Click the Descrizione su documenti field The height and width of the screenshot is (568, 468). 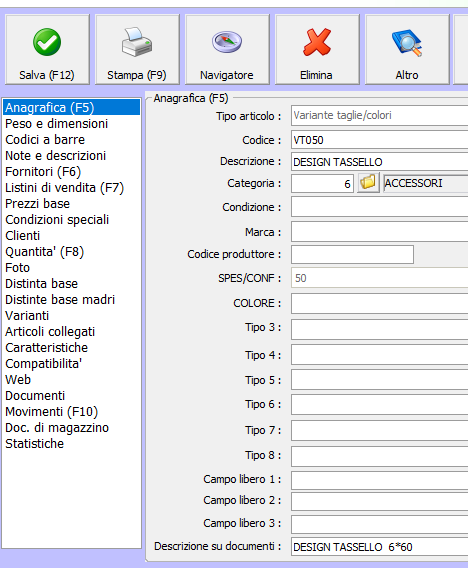380,547
